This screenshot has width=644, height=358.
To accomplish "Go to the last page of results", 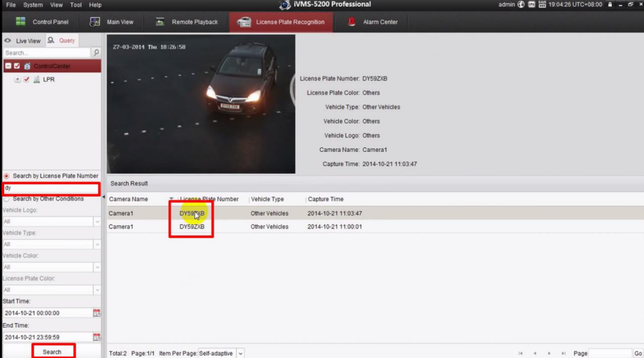I will point(563,353).
